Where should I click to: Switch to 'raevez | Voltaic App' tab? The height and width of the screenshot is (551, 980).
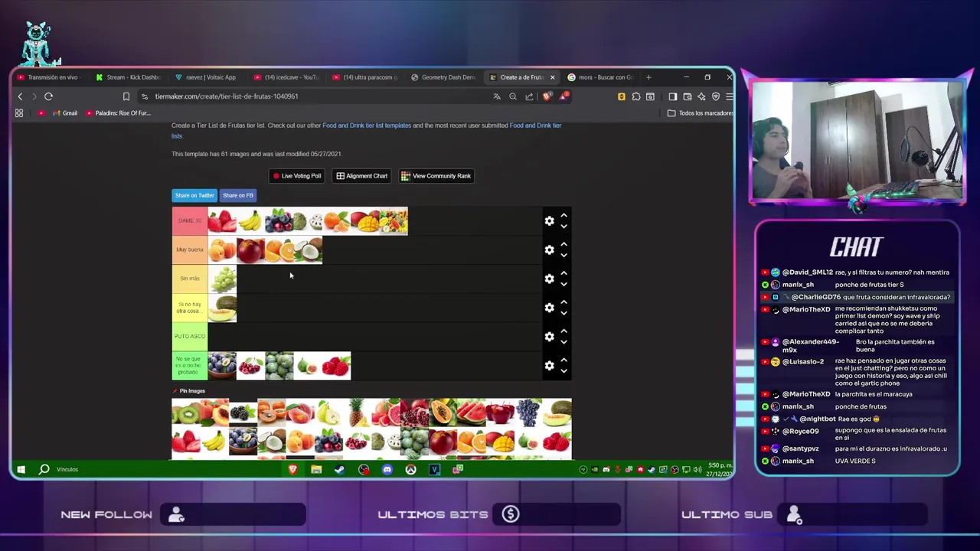click(x=207, y=77)
